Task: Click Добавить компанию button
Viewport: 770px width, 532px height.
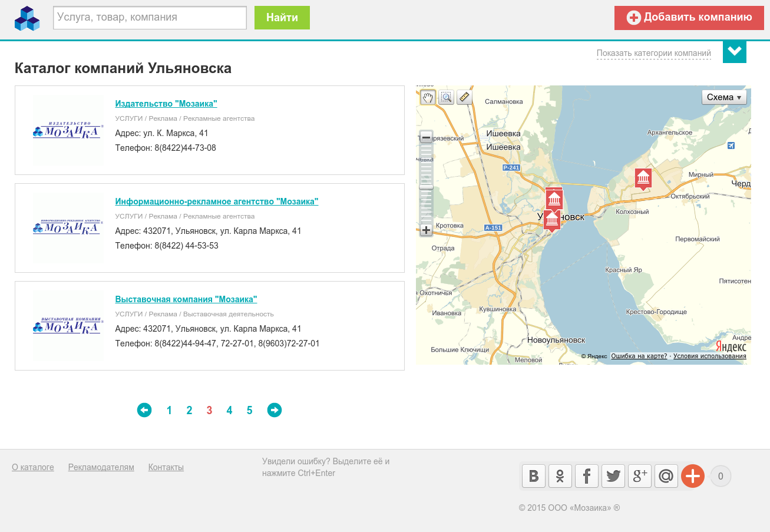Action: pyautogui.click(x=689, y=18)
